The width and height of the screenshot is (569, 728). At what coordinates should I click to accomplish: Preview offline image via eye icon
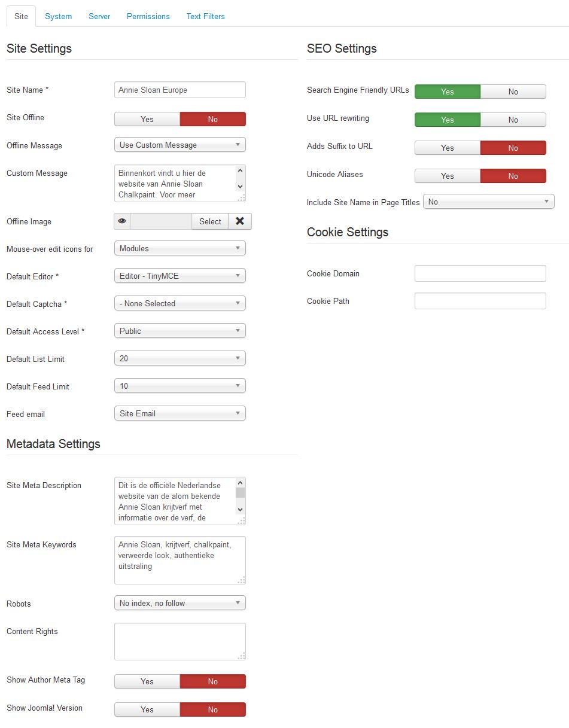coord(122,221)
